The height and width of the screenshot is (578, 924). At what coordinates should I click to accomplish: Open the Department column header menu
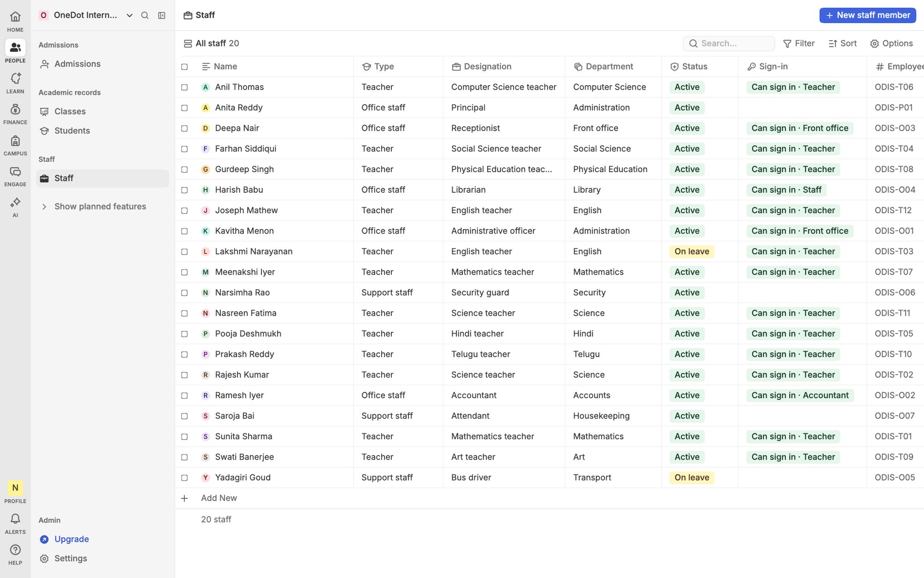point(613,67)
